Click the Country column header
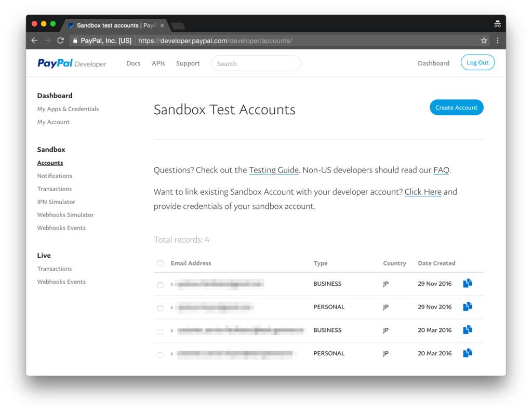The image size is (532, 413). [394, 263]
